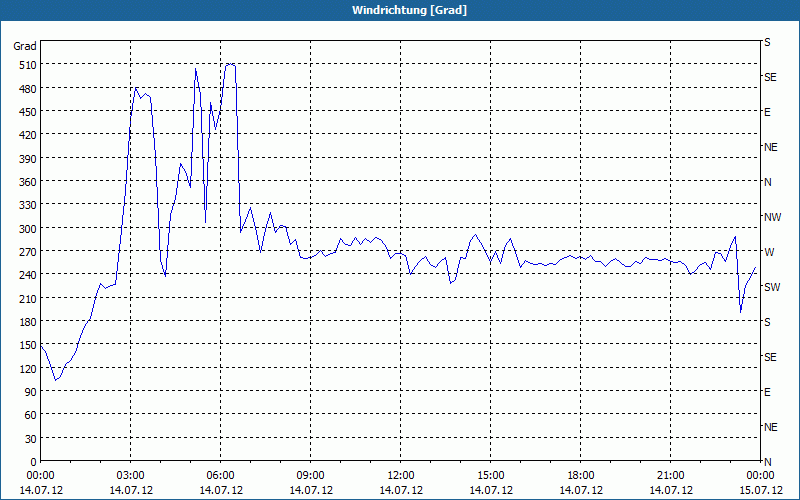The image size is (800, 500).
Task: Select the W compass label
Action: 769,252
